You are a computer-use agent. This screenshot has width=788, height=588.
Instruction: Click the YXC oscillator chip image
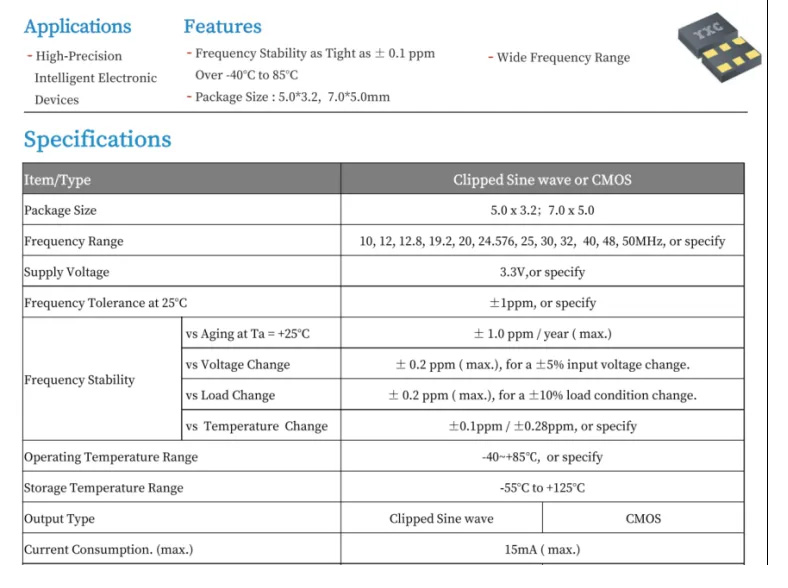coord(719,47)
